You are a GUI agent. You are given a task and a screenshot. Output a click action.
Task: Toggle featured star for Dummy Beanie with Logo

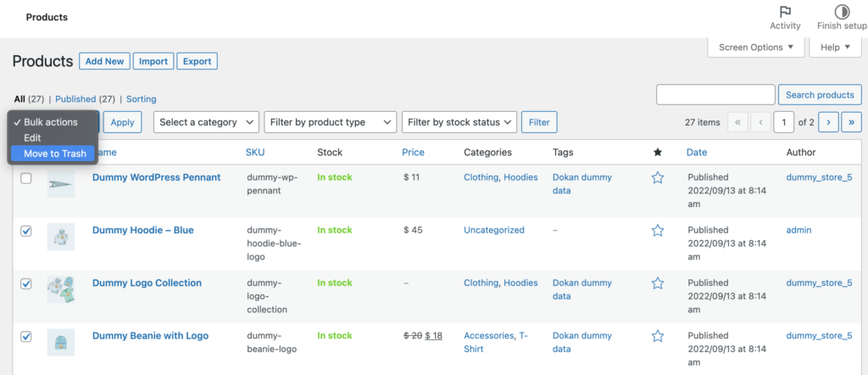(657, 336)
